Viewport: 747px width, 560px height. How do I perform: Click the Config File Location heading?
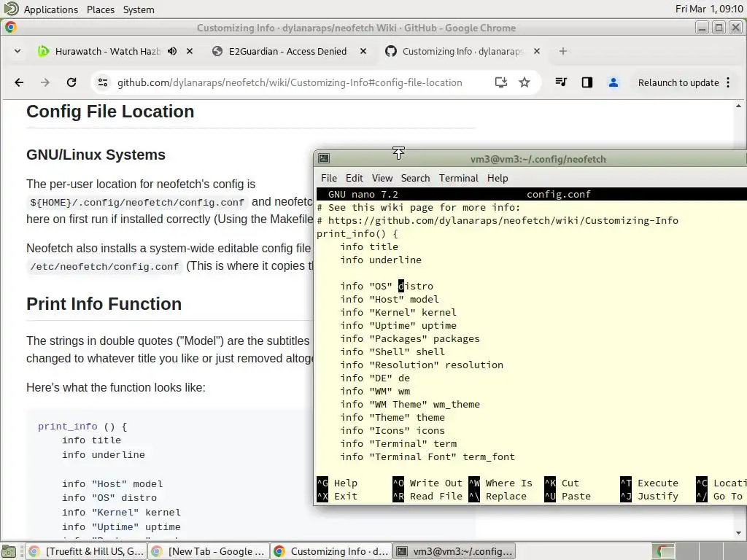click(110, 112)
